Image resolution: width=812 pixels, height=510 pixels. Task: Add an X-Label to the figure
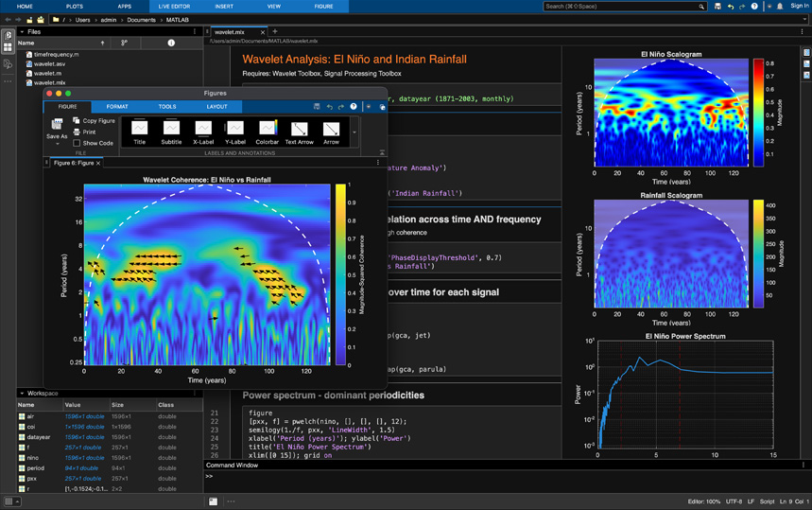[x=203, y=129]
